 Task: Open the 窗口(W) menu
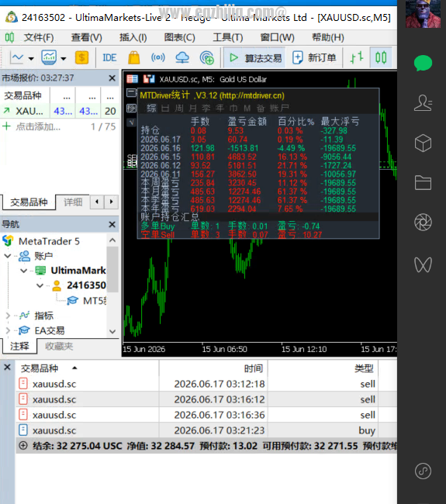tap(277, 38)
